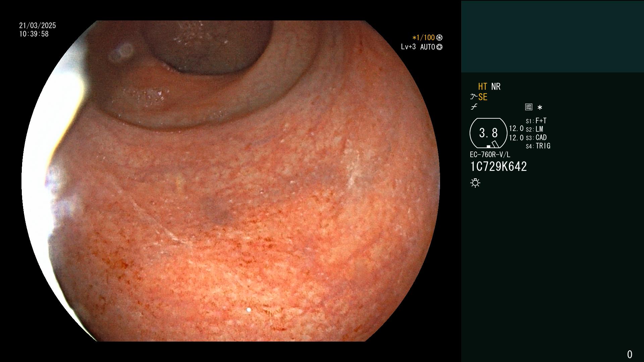
Task: Click the lower 12.0 diameter value
Action: (516, 138)
